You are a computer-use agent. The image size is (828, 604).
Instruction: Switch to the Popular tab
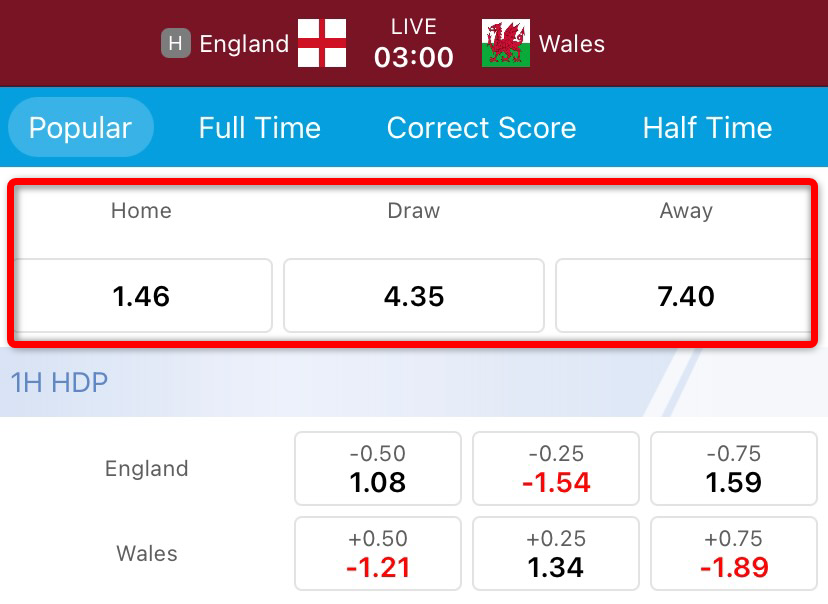click(x=80, y=128)
